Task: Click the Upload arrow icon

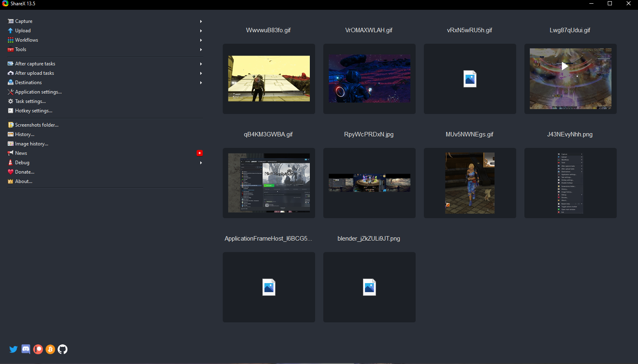Action: pos(201,31)
